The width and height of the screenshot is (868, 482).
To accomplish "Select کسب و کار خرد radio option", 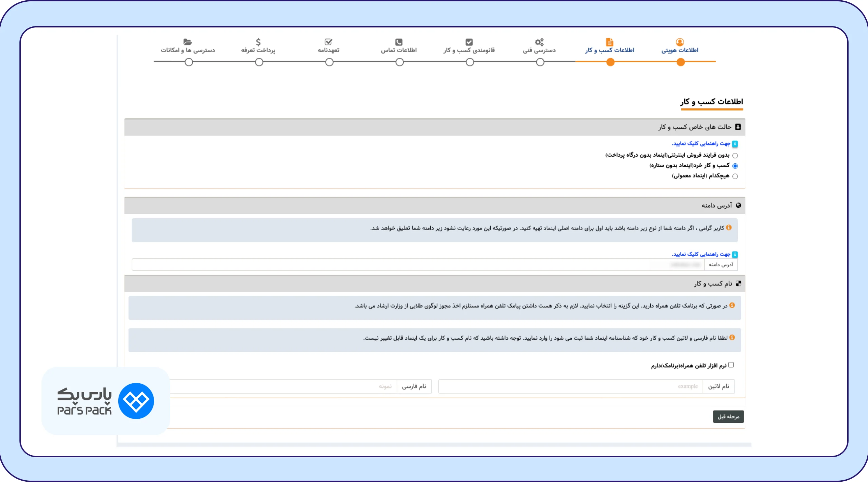I will pos(735,166).
